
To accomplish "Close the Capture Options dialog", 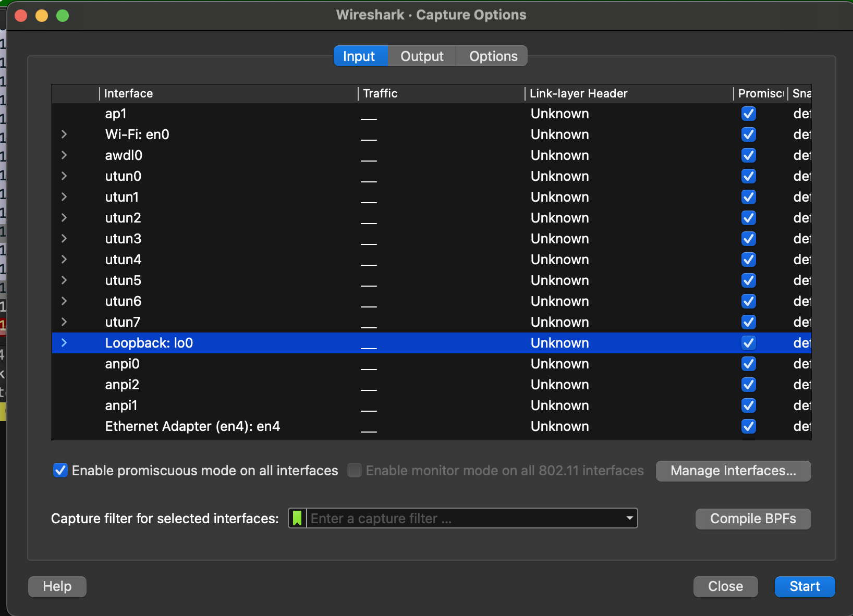I will tap(725, 586).
